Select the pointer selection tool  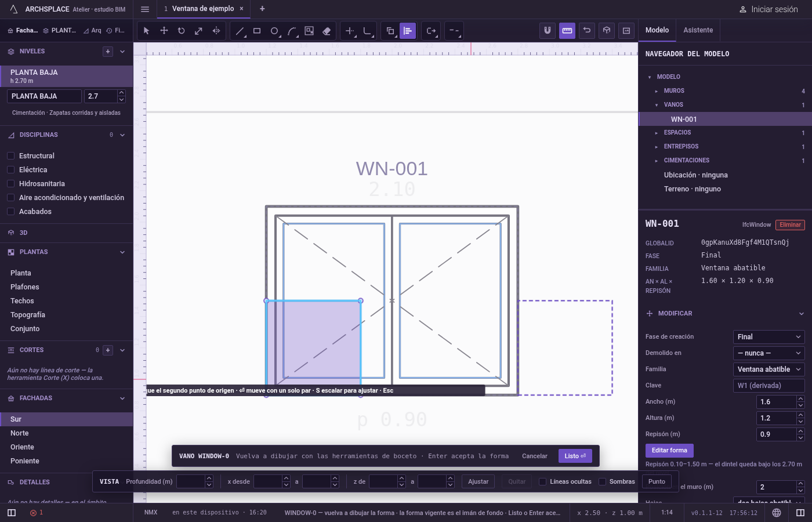[146, 31]
